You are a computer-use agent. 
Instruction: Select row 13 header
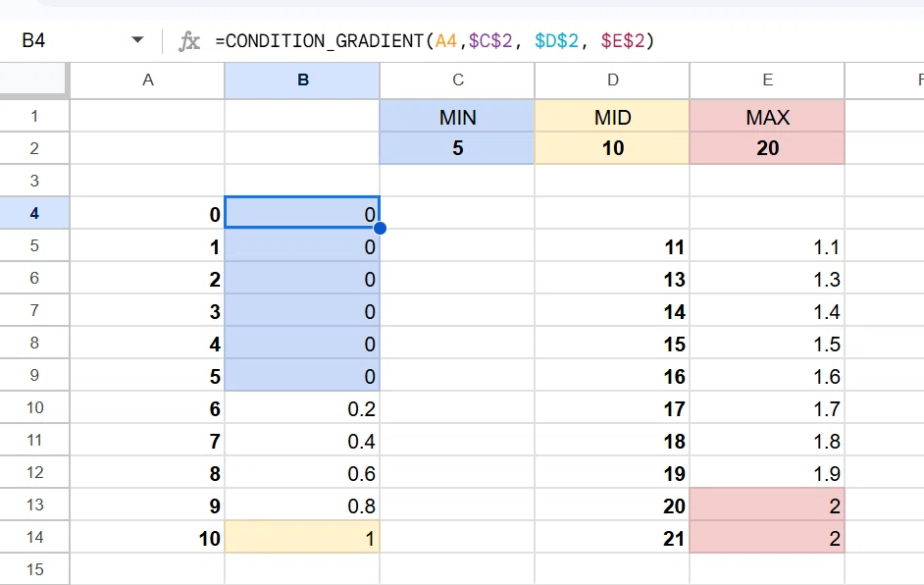click(34, 505)
